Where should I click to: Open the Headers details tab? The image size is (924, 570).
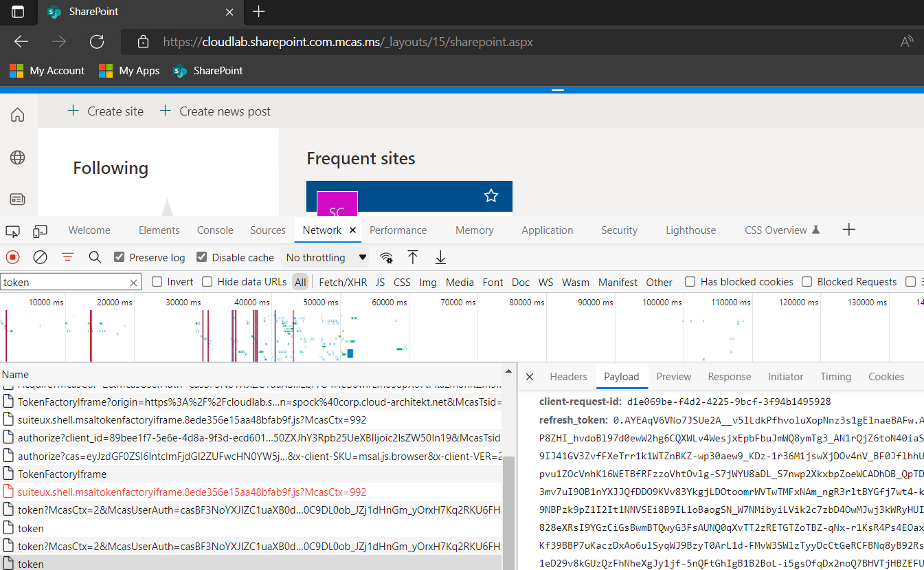568,377
